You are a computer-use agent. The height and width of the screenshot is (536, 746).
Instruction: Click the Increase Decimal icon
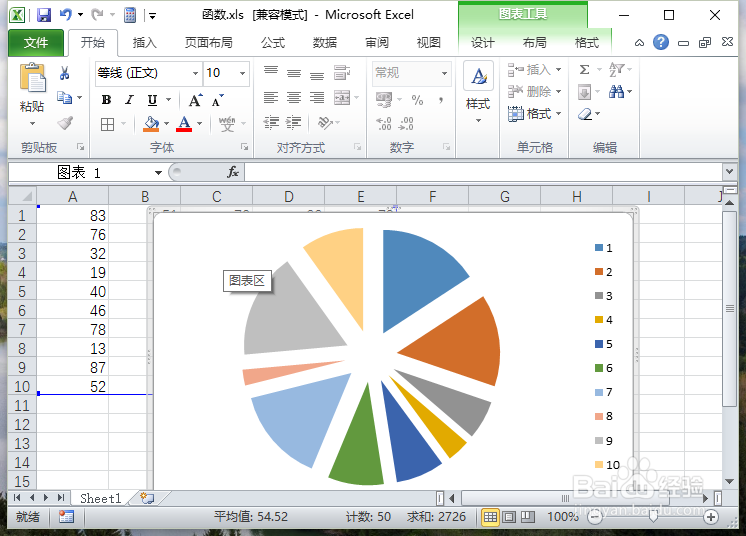(x=383, y=124)
